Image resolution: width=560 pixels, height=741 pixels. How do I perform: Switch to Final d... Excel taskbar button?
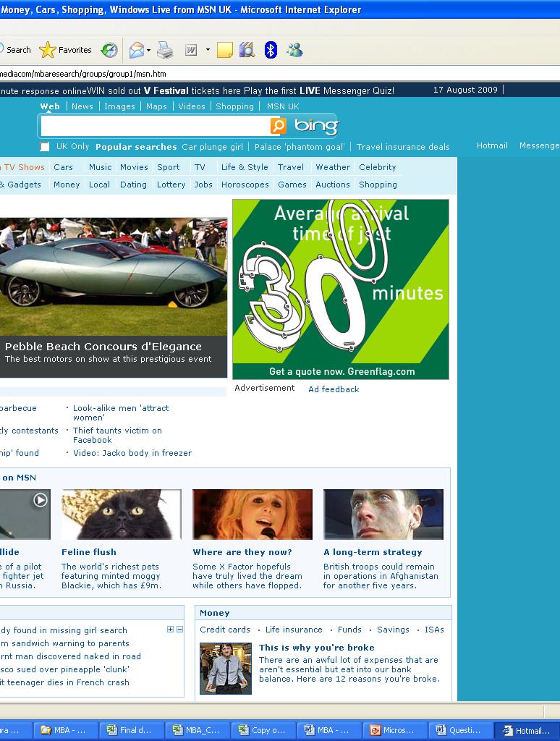tap(132, 731)
